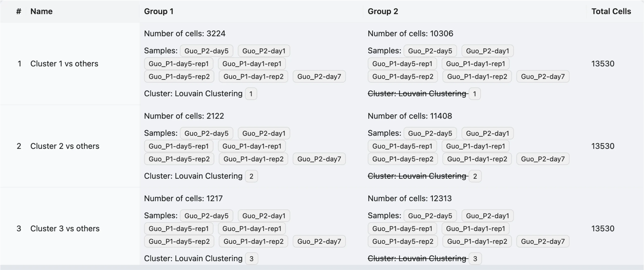Select the 'Cluster 1 vs others' row name
The height and width of the screenshot is (270, 644).
coord(64,64)
